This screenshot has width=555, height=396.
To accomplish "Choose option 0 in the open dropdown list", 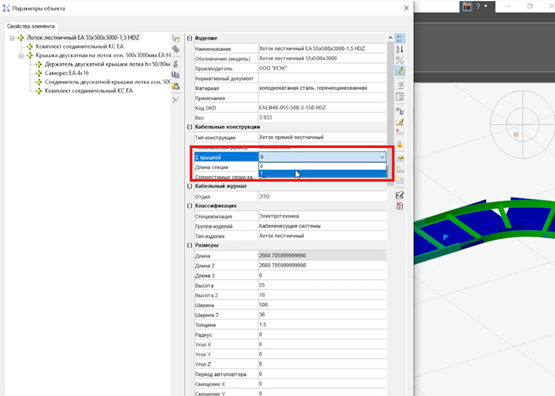I will click(x=322, y=166).
